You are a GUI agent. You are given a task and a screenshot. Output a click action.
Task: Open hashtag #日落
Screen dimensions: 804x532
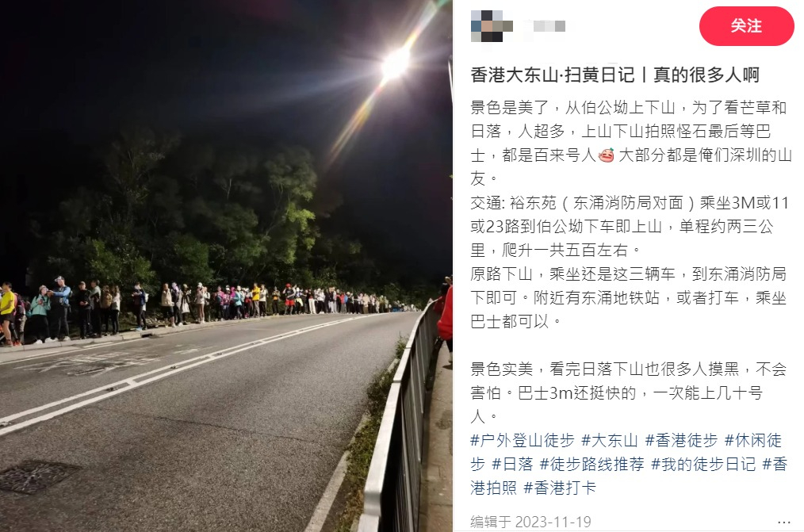[x=512, y=464]
